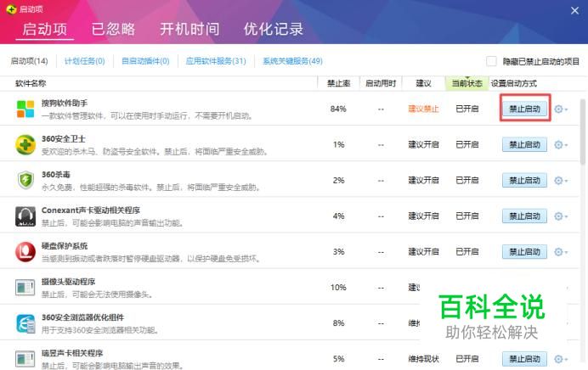Screen dimensions: 588x370
Task: Sort by 当前状态 column header
Action: [466, 83]
